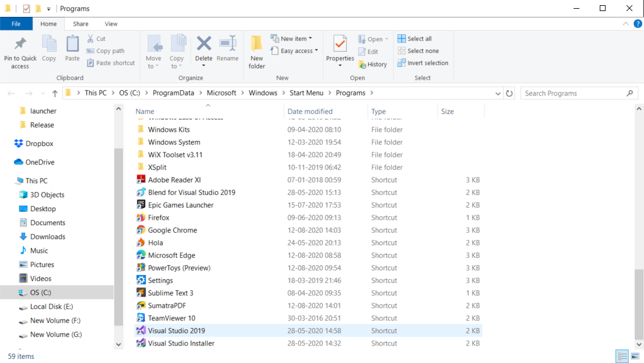This screenshot has height=363, width=644.
Task: Select the Home ribbon tab
Action: coord(48,24)
